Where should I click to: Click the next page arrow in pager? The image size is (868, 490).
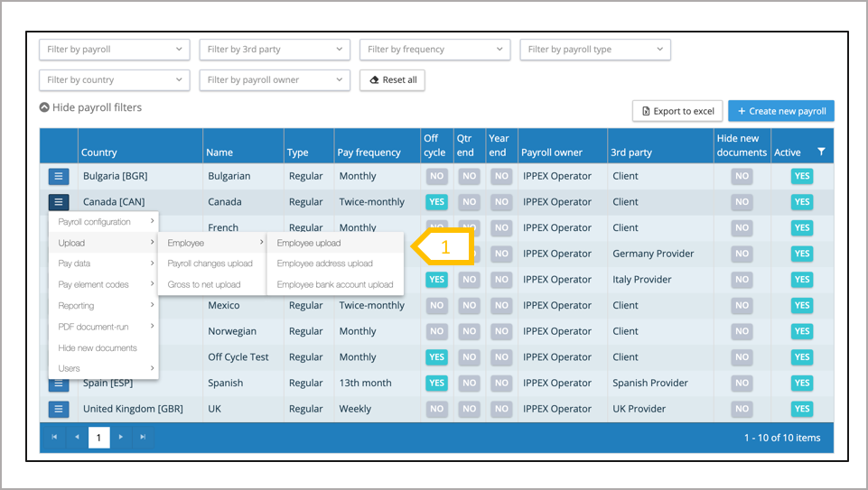pos(121,438)
